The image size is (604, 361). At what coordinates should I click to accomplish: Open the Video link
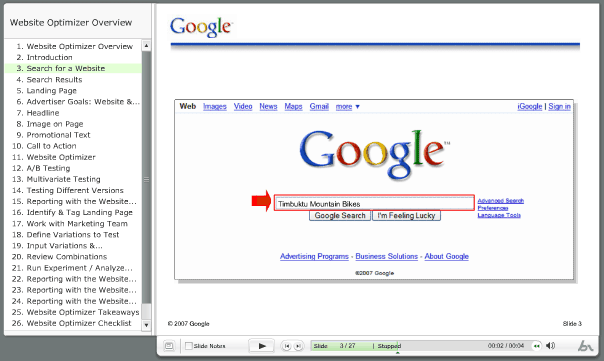click(x=243, y=106)
